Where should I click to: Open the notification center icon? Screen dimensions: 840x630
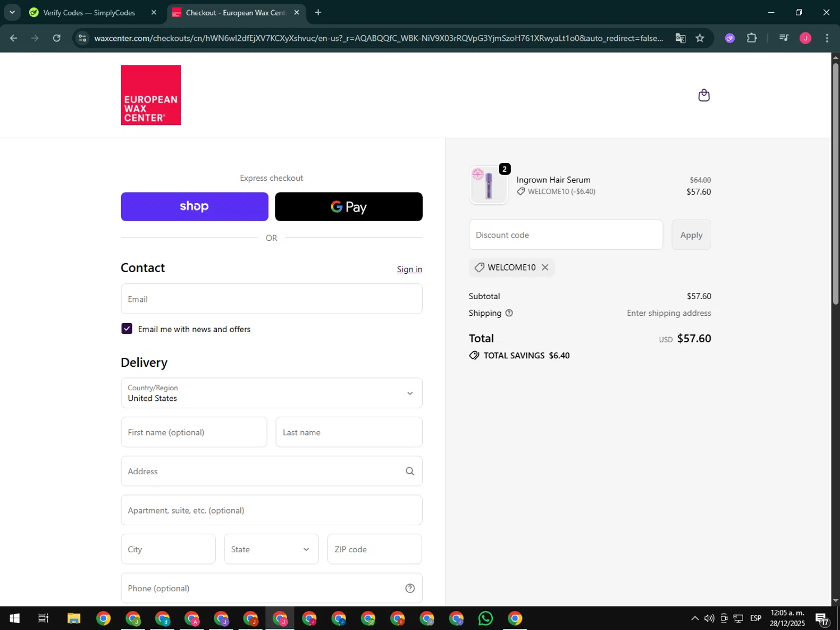pyautogui.click(x=822, y=619)
